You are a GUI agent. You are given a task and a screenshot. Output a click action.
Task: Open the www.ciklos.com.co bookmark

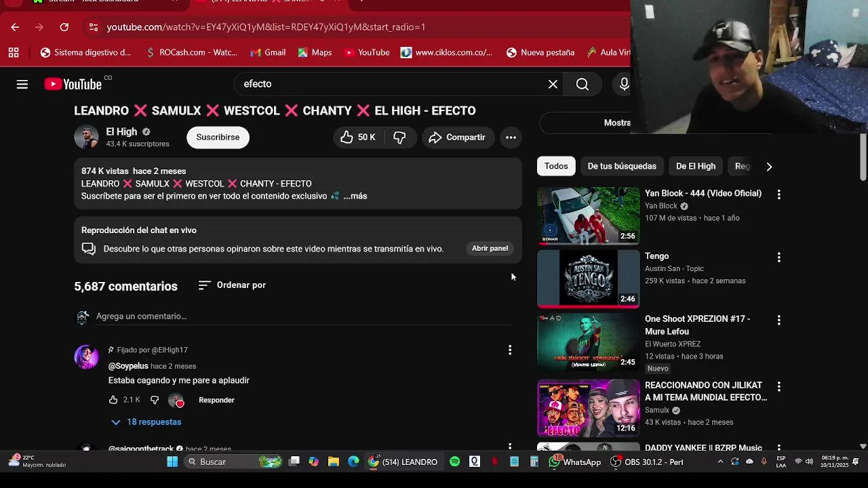click(x=447, y=52)
